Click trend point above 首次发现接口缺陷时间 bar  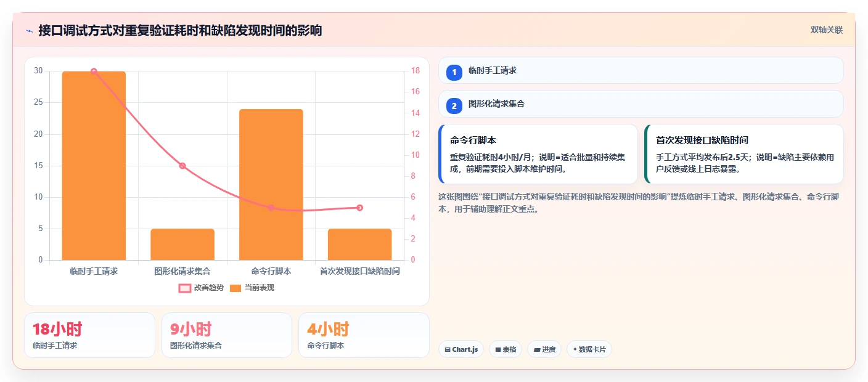(x=359, y=208)
